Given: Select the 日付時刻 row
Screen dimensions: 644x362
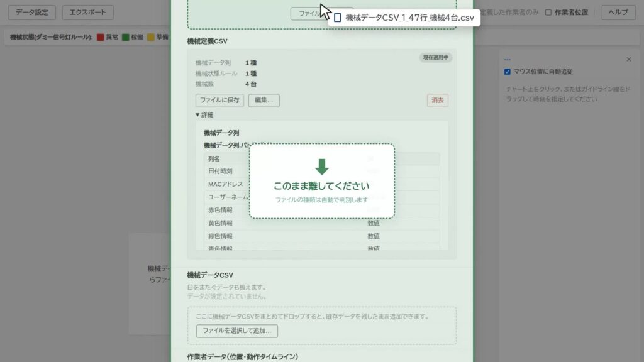Looking at the screenshot, I should (x=321, y=171).
